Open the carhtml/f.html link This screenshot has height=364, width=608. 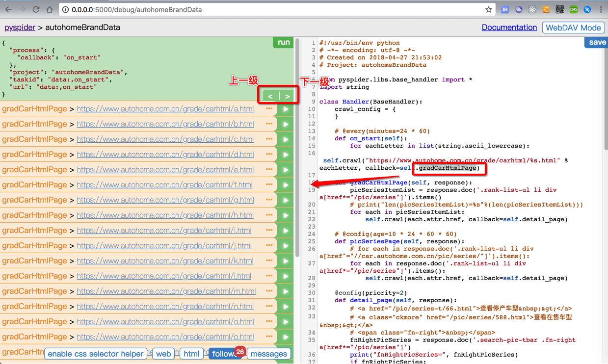164,185
